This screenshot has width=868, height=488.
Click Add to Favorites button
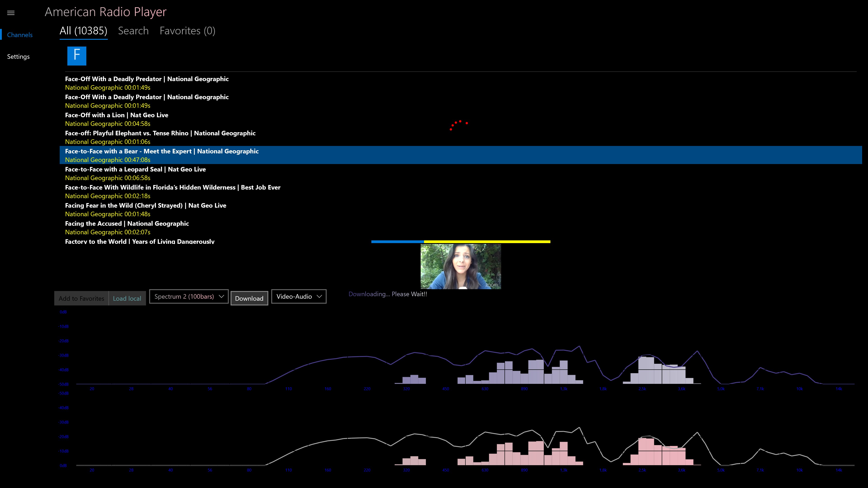pos(81,298)
